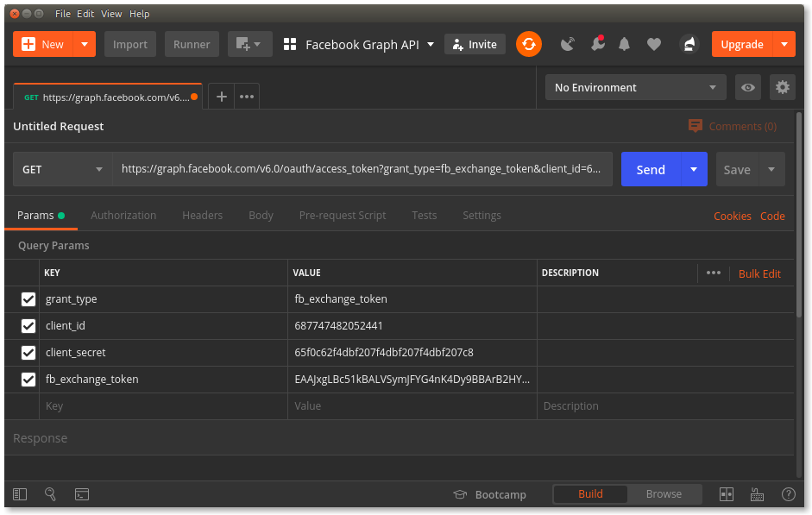Click the New button
The width and height of the screenshot is (812, 515).
click(43, 44)
